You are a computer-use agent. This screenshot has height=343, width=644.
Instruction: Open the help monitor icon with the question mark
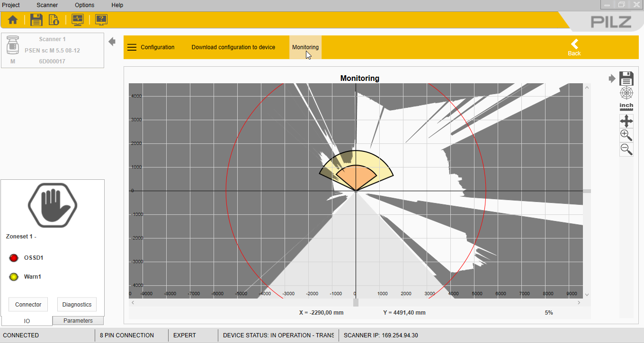pos(101,20)
